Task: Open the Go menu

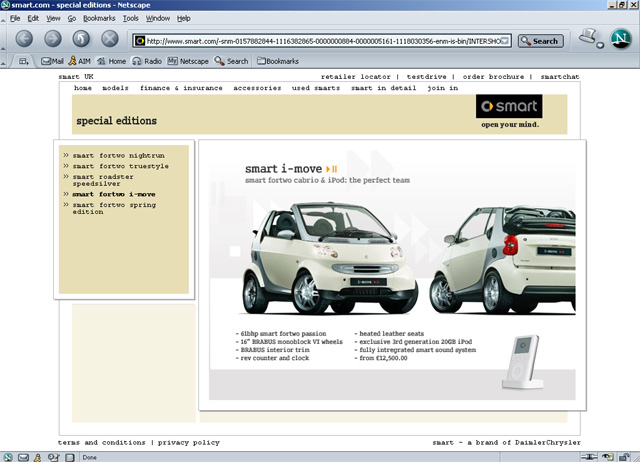Action: click(x=71, y=18)
